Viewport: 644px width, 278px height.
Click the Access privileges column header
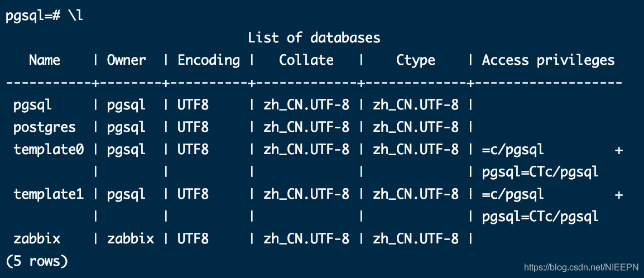coord(549,61)
